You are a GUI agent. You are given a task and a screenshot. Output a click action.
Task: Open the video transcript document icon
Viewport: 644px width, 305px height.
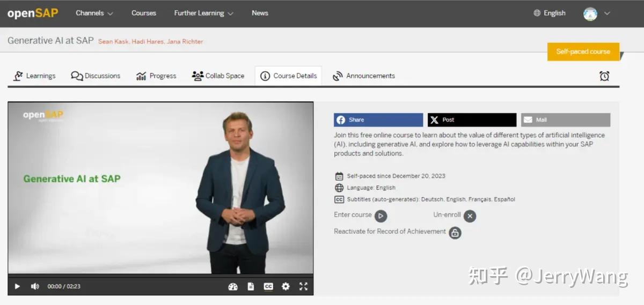click(x=251, y=287)
